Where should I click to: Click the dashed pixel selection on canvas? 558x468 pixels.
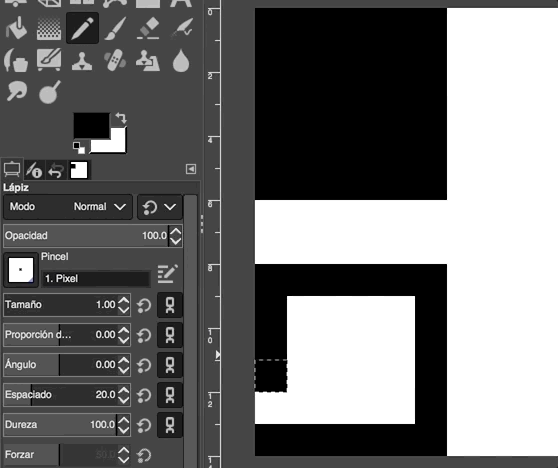(x=271, y=376)
